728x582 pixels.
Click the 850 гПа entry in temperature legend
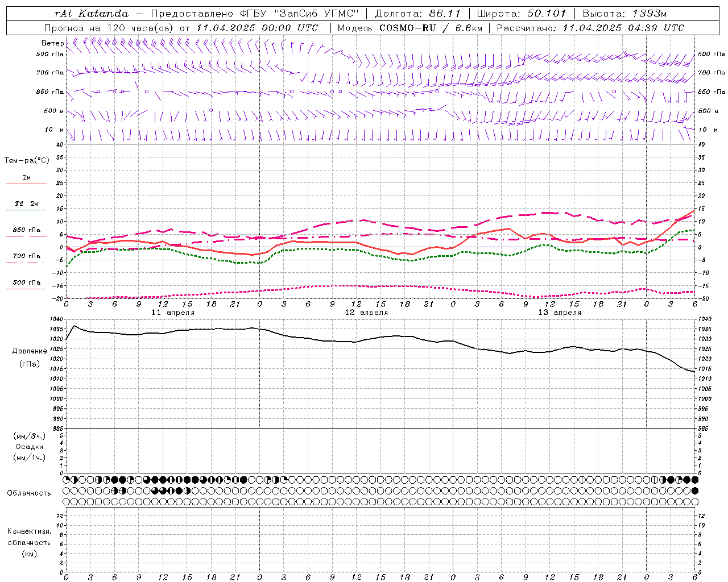[x=27, y=230]
